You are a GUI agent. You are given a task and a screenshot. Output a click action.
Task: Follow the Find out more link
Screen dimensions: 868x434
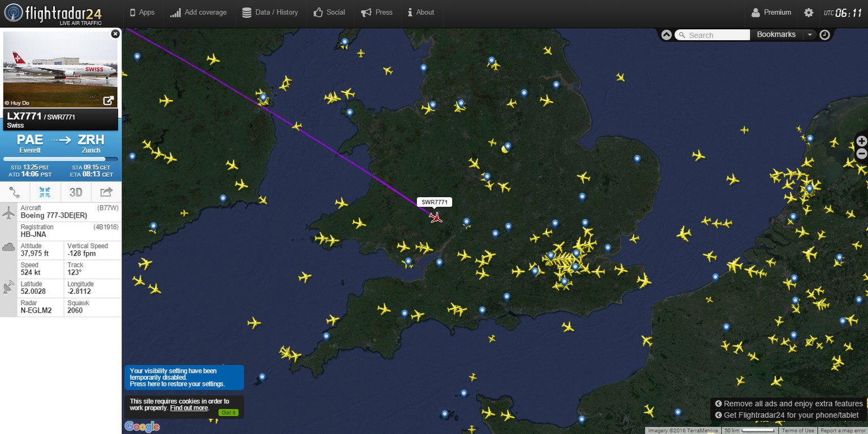189,408
